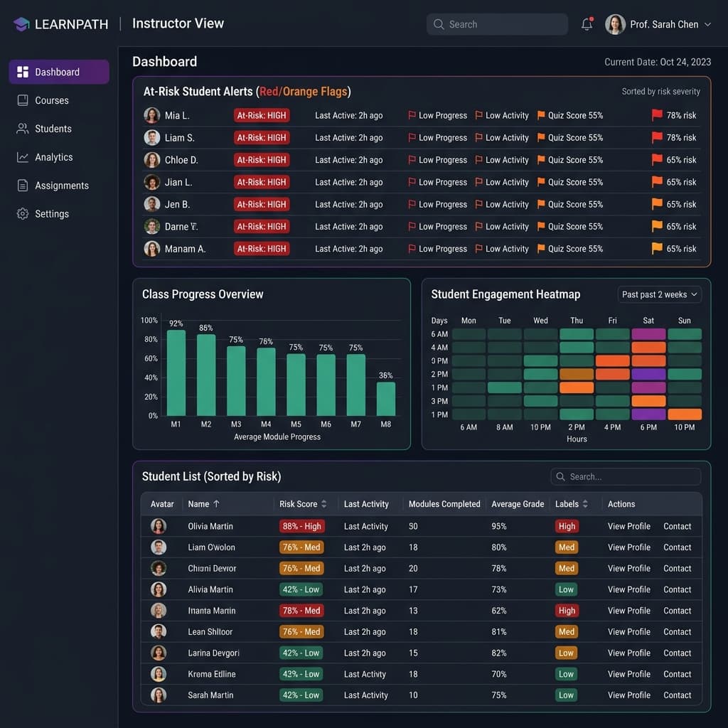Open Courses in the sidebar
Image resolution: width=728 pixels, height=728 pixels.
click(59, 100)
